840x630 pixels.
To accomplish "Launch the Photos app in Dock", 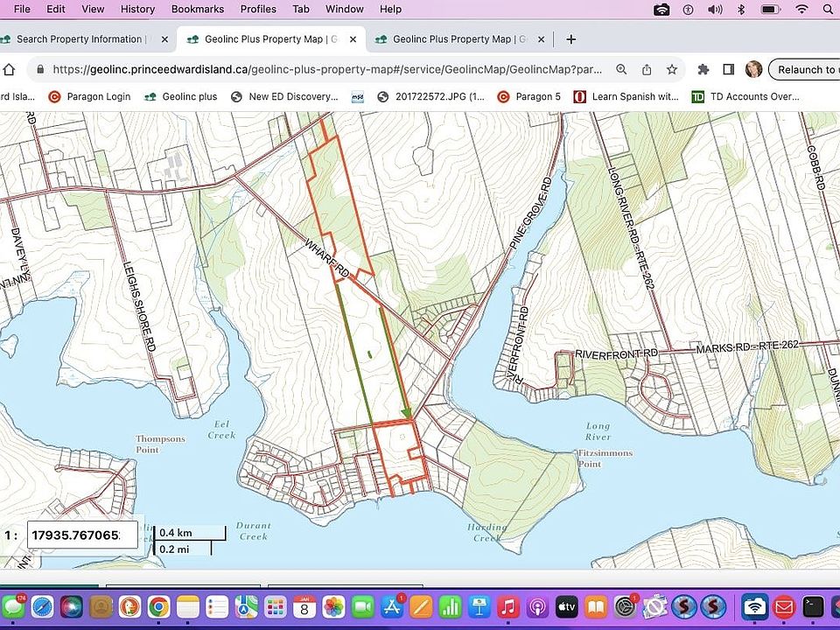I will click(333, 607).
